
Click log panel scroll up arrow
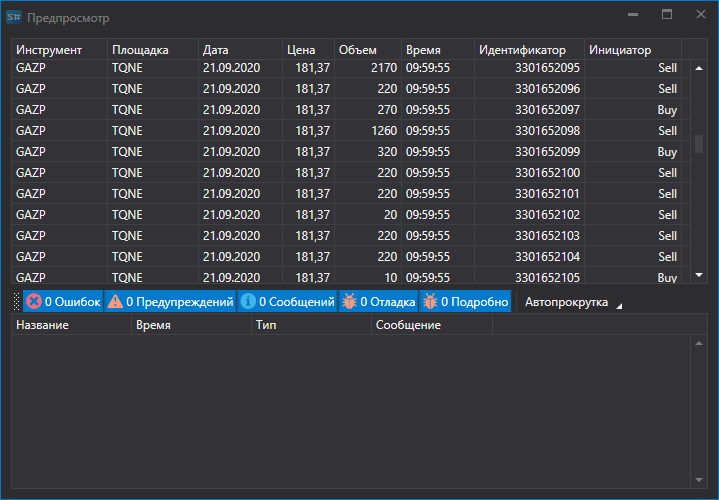coord(699,343)
